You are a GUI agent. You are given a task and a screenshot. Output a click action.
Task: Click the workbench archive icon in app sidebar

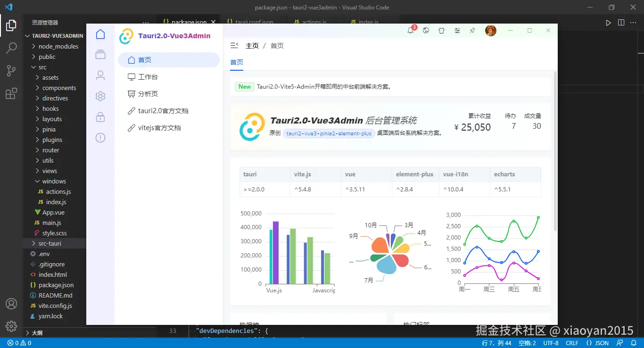point(100,54)
